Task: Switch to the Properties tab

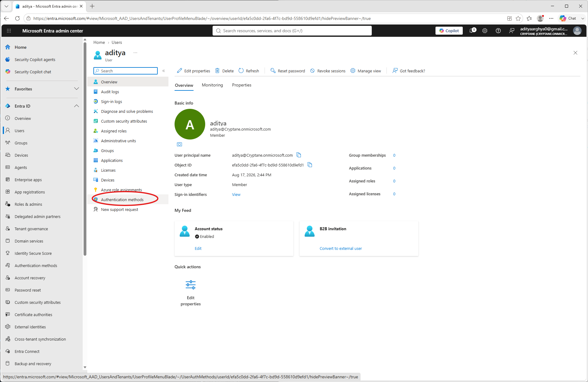Action: click(242, 85)
